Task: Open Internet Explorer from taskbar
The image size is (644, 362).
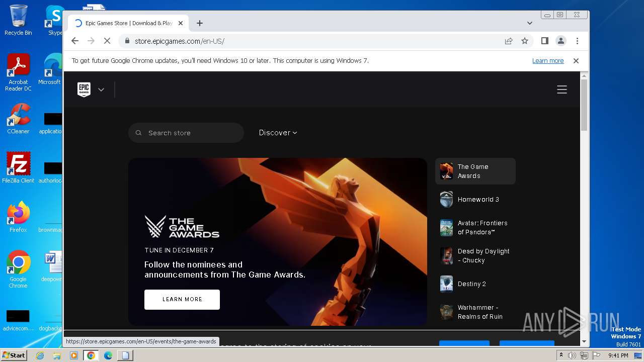Action: coord(40,355)
